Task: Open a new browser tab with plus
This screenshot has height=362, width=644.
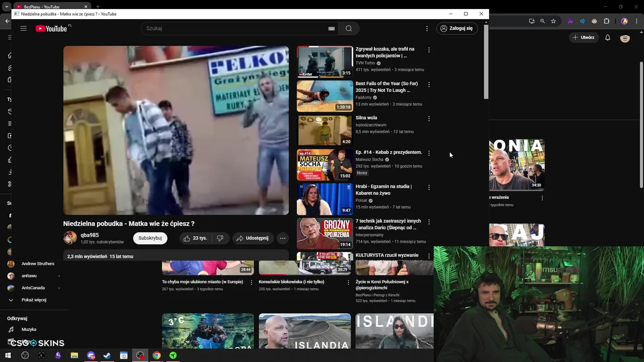Action: tap(98, 7)
